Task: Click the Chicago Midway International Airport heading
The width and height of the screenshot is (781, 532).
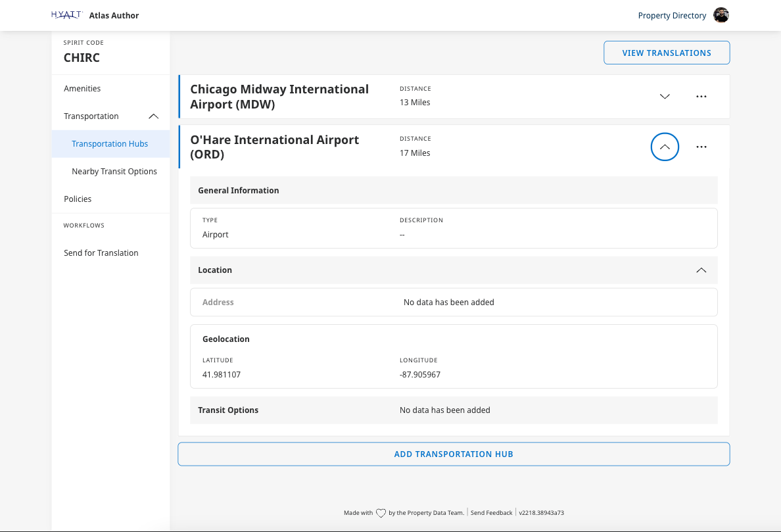Action: pos(279,97)
